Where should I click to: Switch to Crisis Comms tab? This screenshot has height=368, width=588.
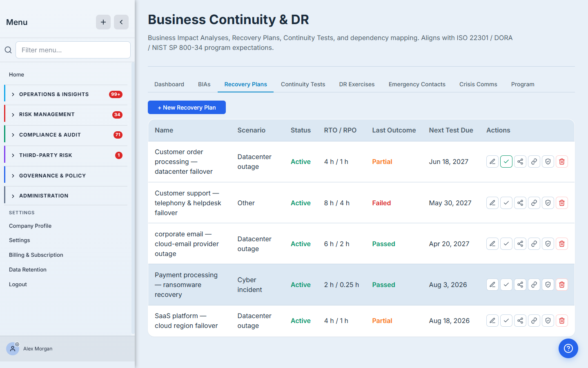coord(478,84)
